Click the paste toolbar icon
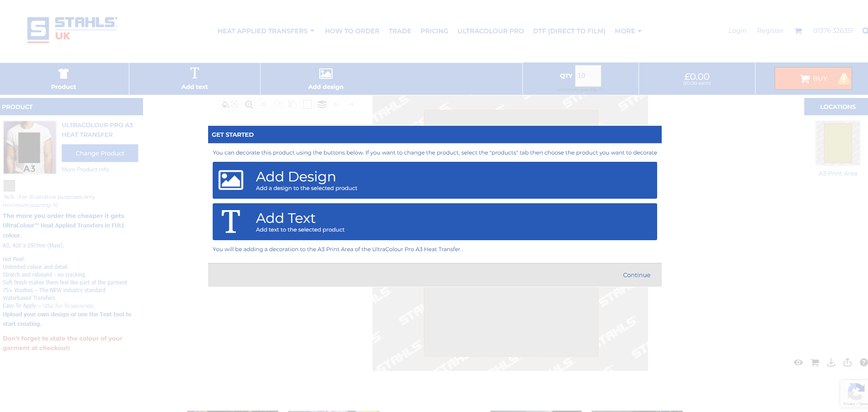Screen dimensions: 868x412 click(293, 104)
